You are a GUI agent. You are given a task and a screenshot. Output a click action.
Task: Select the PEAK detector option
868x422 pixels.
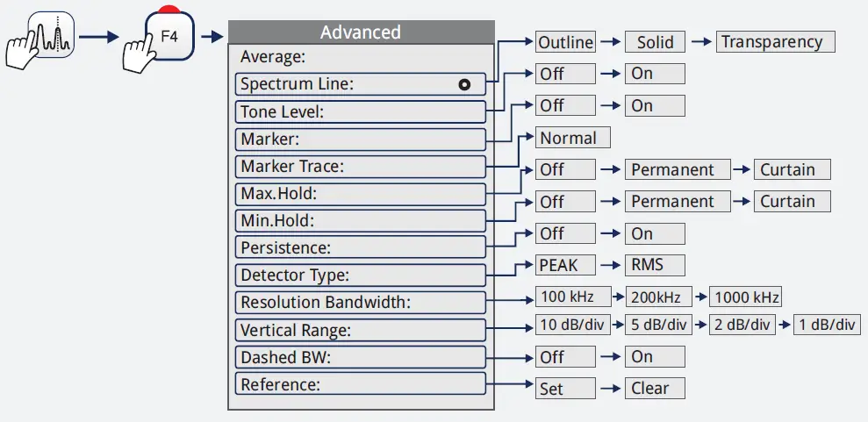point(565,265)
